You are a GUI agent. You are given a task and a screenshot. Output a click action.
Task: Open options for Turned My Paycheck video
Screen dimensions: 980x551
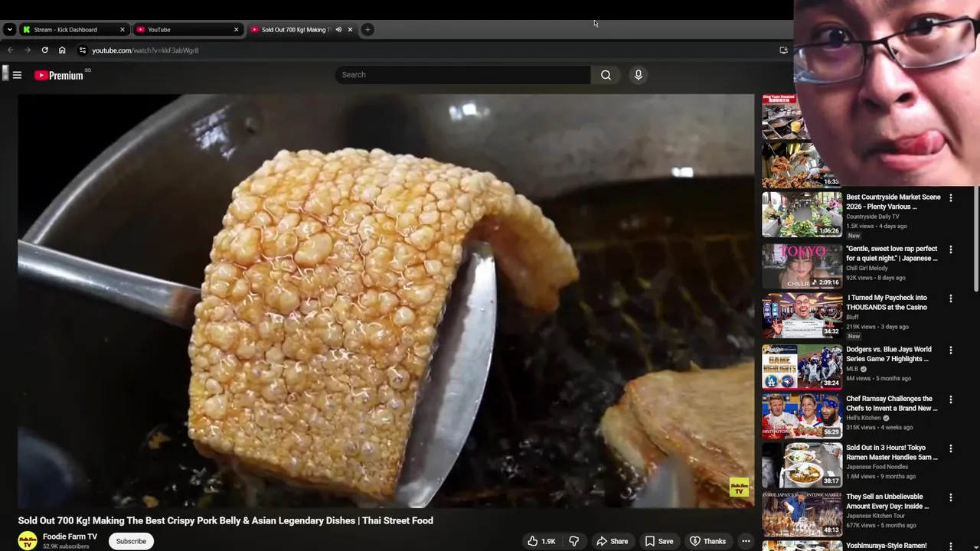[951, 298]
